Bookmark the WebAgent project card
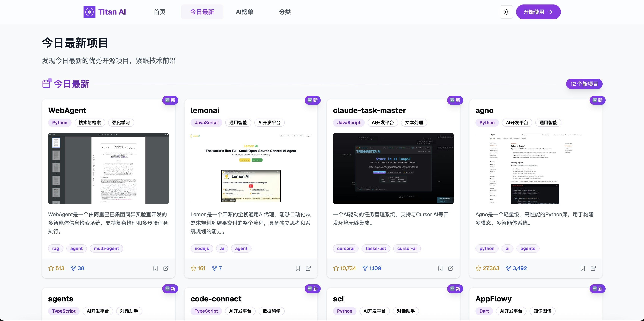The width and height of the screenshot is (644, 321). coord(155,268)
